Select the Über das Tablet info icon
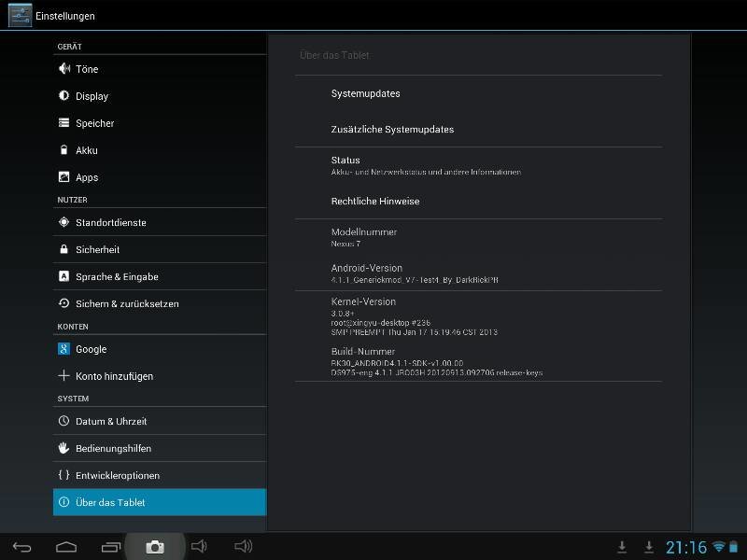This screenshot has width=747, height=560. [63, 502]
